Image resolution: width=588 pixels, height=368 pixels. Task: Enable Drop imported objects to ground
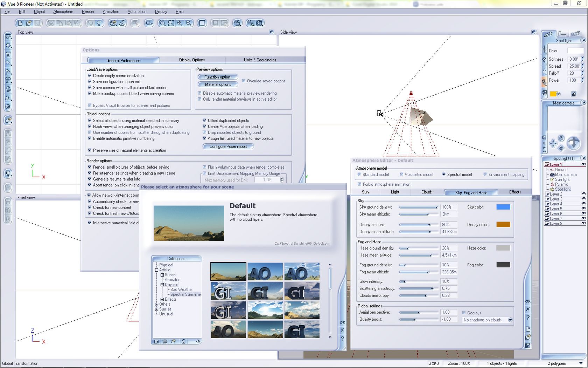tap(204, 132)
